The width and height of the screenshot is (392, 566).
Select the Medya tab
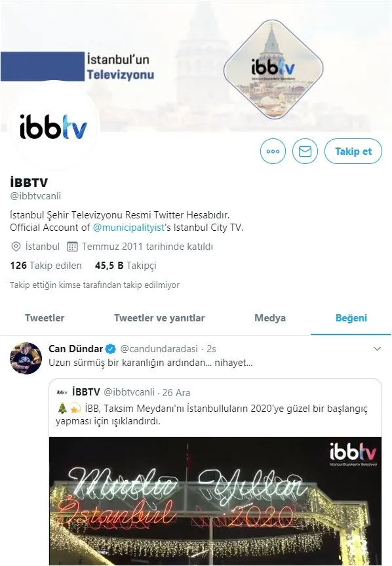coord(270,318)
